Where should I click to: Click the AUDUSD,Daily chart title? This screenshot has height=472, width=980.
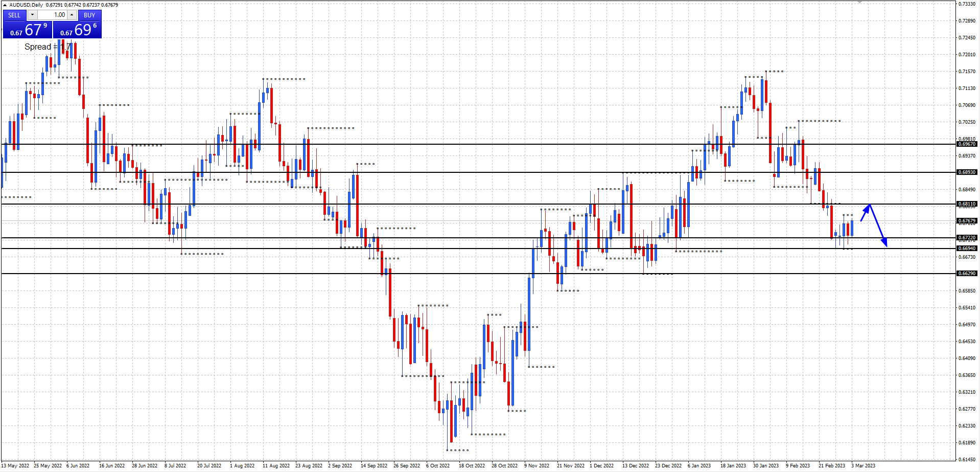pos(26,5)
